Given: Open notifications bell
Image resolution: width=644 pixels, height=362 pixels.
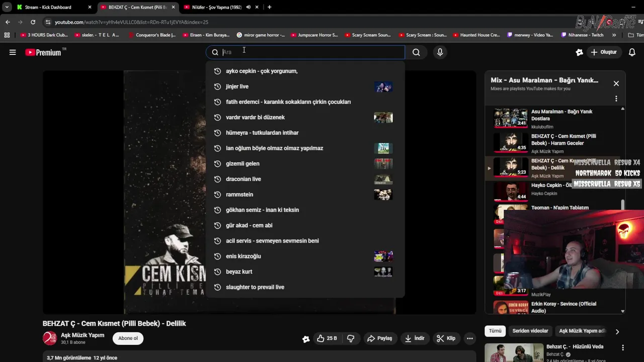Looking at the screenshot, I should [632, 52].
